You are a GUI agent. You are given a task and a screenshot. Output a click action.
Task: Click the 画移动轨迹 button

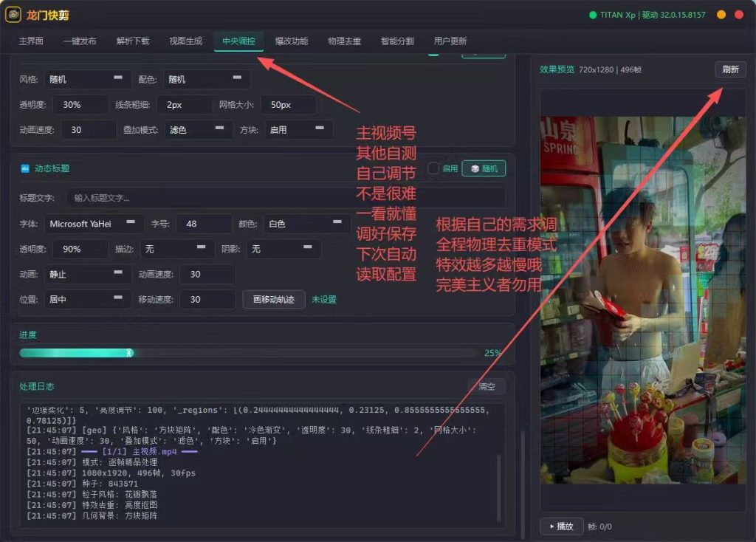(274, 300)
